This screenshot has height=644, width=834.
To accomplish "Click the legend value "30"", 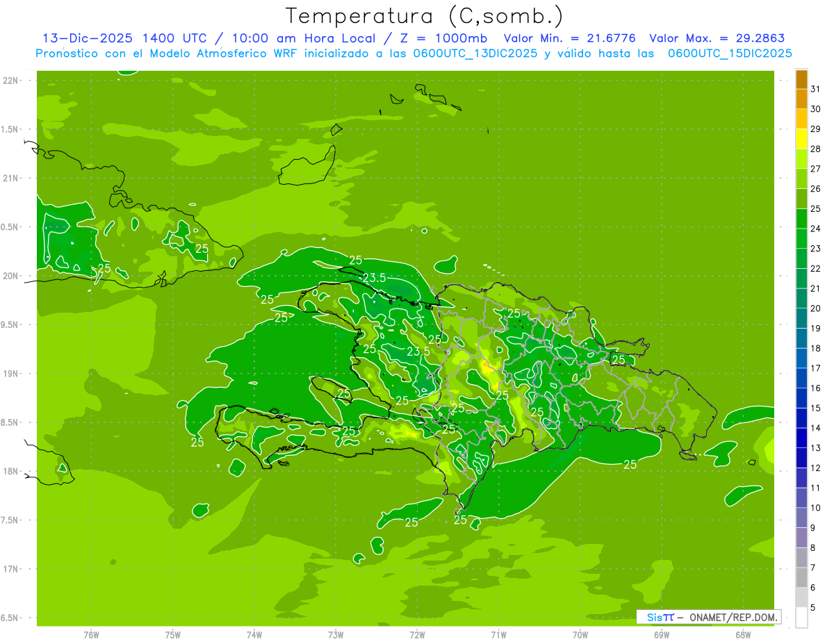I will 816,109.
